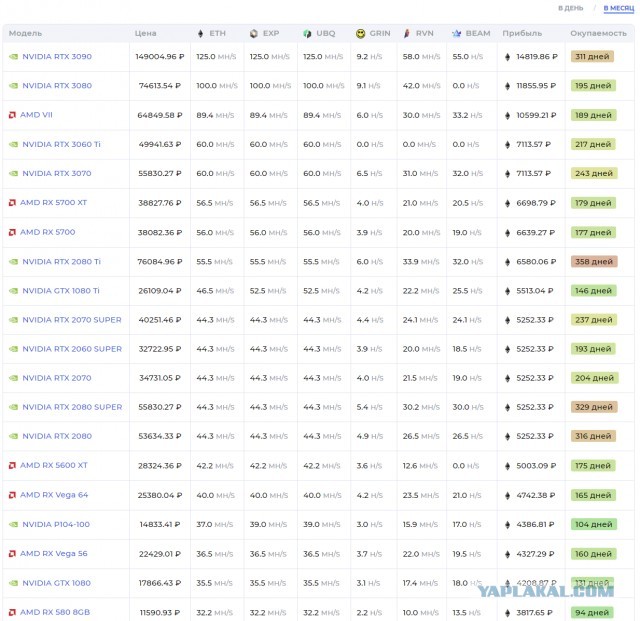Viewport: 640px width, 621px height.
Task: Open the AMD RX 5700 XT link
Action: [x=53, y=202]
